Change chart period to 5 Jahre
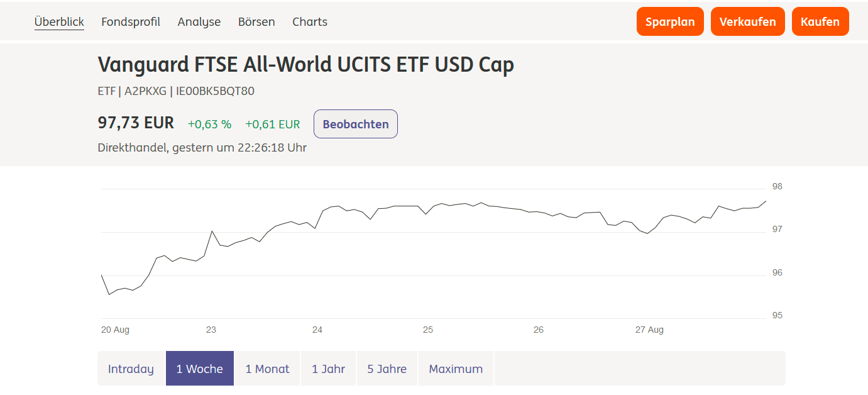Image resolution: width=868 pixels, height=395 pixels. point(387,369)
